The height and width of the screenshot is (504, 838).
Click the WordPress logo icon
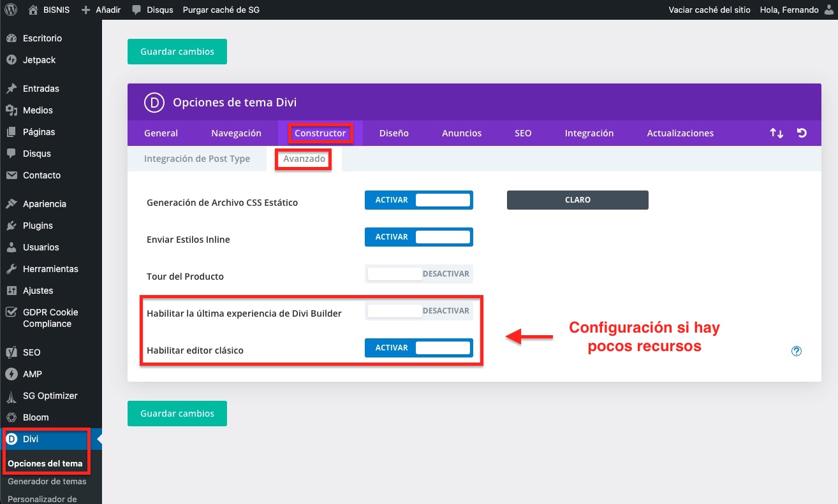[x=11, y=10]
